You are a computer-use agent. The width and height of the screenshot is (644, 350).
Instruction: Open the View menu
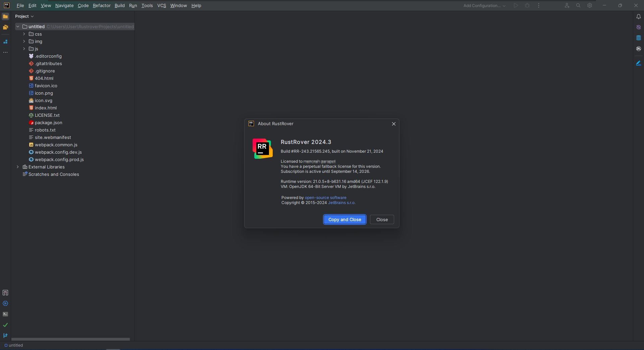46,5
